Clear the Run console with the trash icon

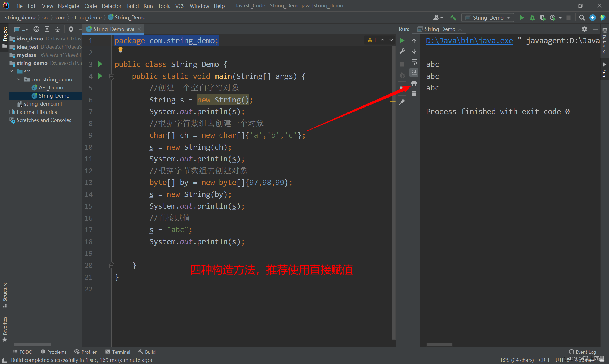(x=414, y=93)
